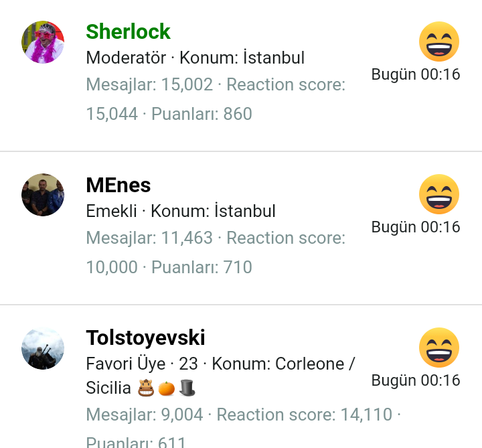Click the top hat emoji after Sicilia
Viewport: 482px width, 448px height.
(x=187, y=388)
